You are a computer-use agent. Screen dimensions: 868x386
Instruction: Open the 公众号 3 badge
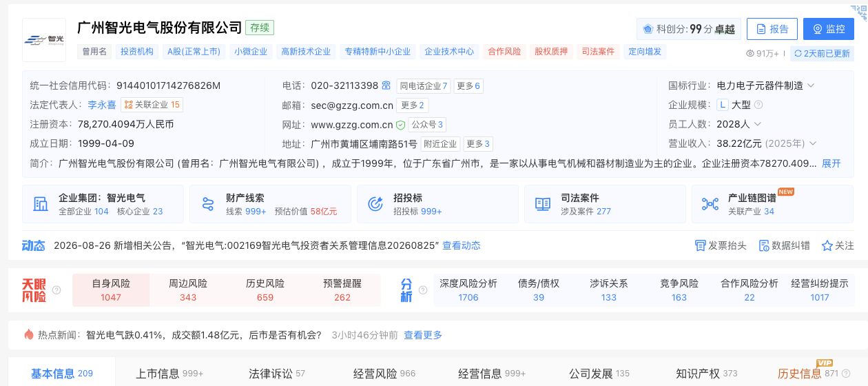(x=427, y=125)
